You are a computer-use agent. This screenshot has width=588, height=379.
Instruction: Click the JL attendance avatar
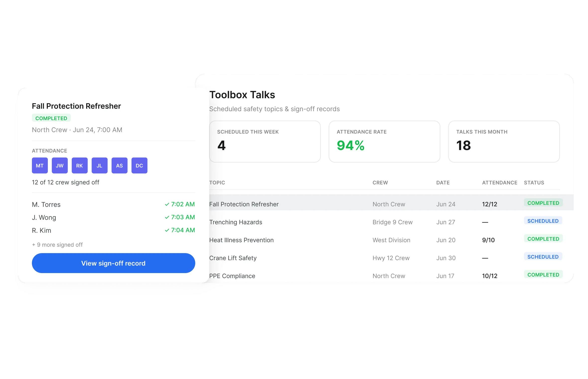coord(100,165)
